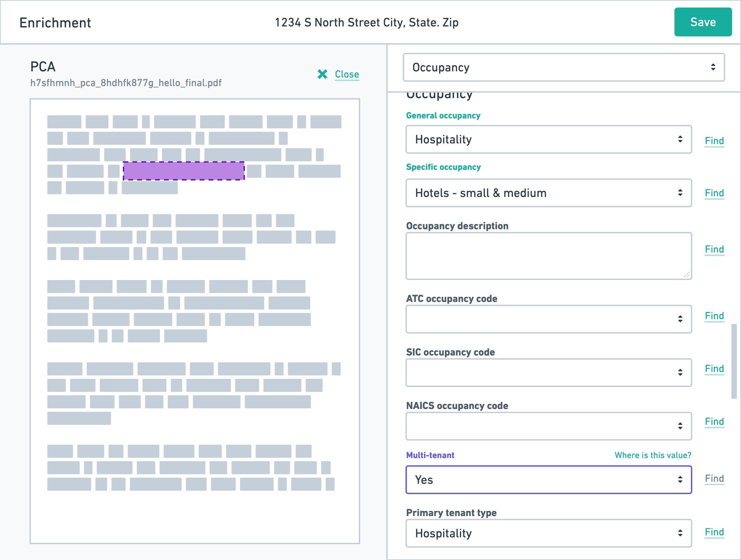Click the green X close icon

(322, 74)
